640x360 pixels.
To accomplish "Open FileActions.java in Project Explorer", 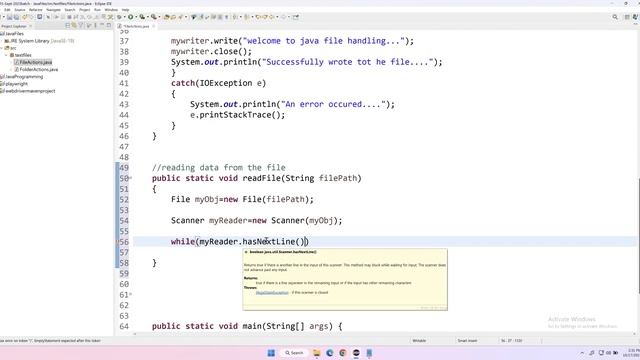I will (33, 62).
